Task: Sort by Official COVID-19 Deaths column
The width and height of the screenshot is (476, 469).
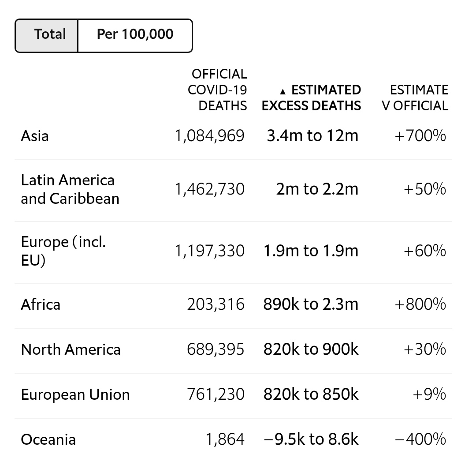Action: point(218,90)
